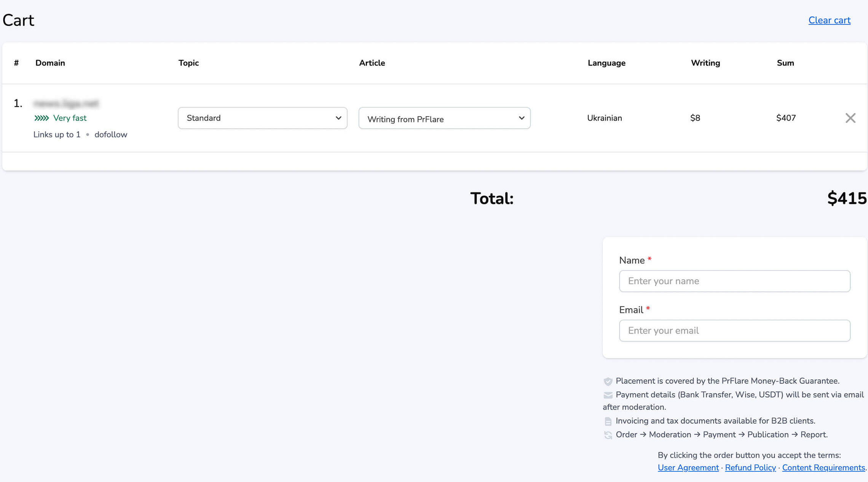Focus the Enter your email field
The width and height of the screenshot is (868, 482).
[734, 331]
